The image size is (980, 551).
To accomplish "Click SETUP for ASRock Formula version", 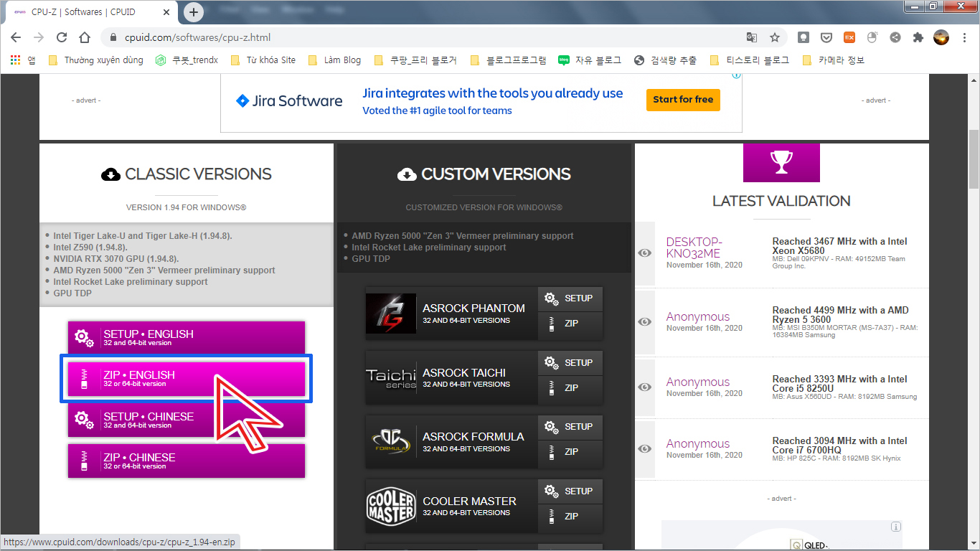I will pos(570,427).
